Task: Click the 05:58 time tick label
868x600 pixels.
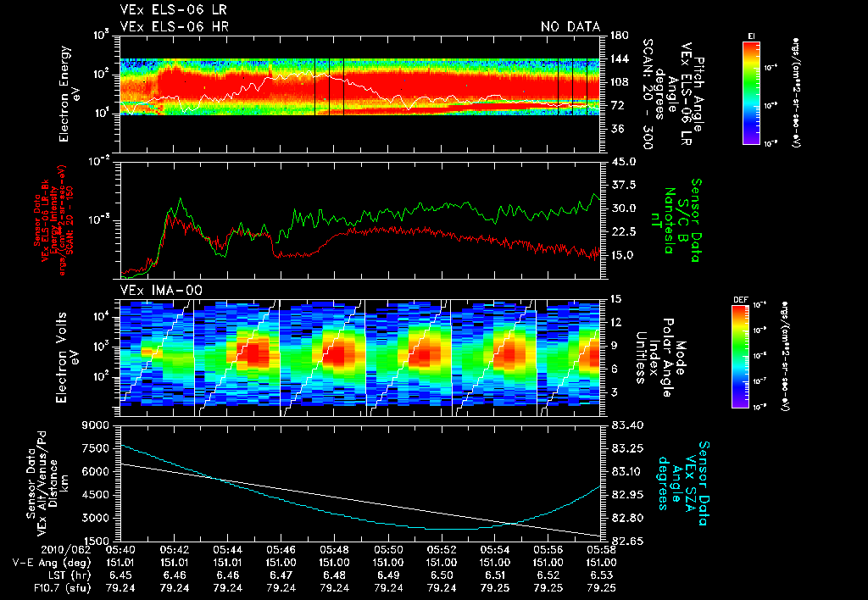Action: pyautogui.click(x=601, y=549)
